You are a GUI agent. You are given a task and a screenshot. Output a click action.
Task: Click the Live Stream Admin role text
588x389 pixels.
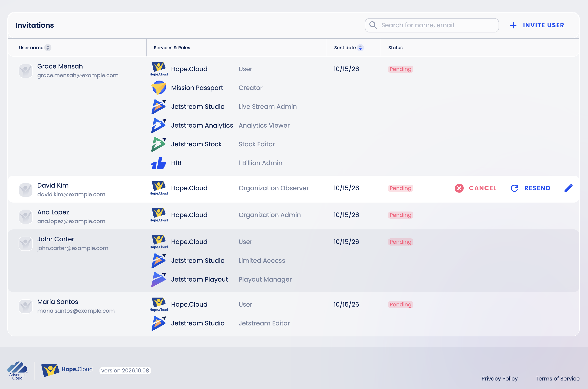(268, 107)
